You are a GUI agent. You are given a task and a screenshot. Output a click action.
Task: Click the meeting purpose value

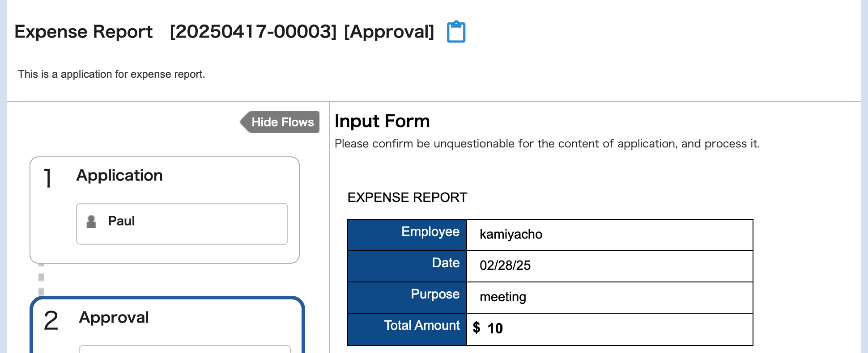coord(503,297)
